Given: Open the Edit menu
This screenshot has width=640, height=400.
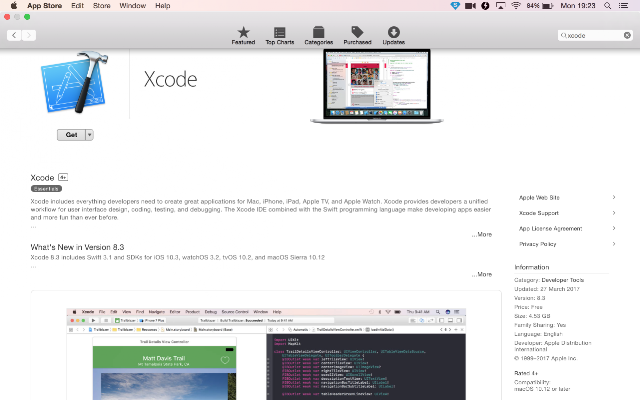Looking at the screenshot, I should (x=77, y=6).
